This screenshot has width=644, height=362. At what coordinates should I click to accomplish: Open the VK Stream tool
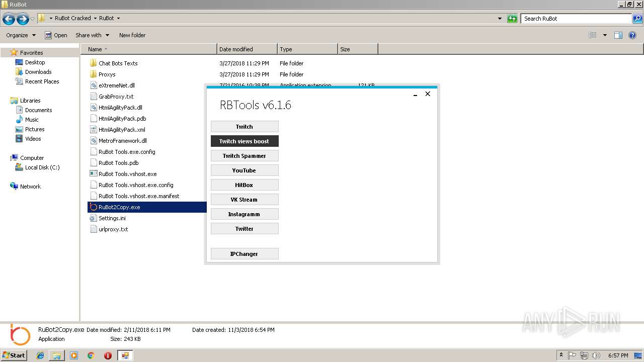point(245,200)
